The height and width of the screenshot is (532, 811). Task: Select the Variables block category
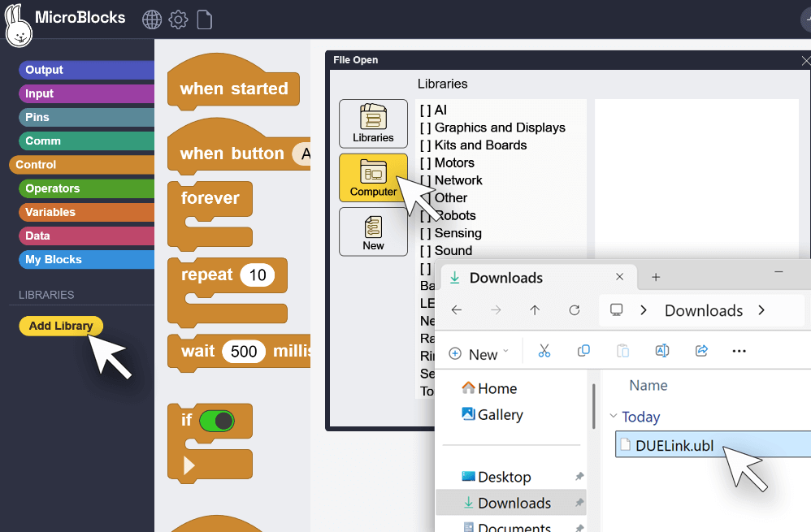click(86, 212)
